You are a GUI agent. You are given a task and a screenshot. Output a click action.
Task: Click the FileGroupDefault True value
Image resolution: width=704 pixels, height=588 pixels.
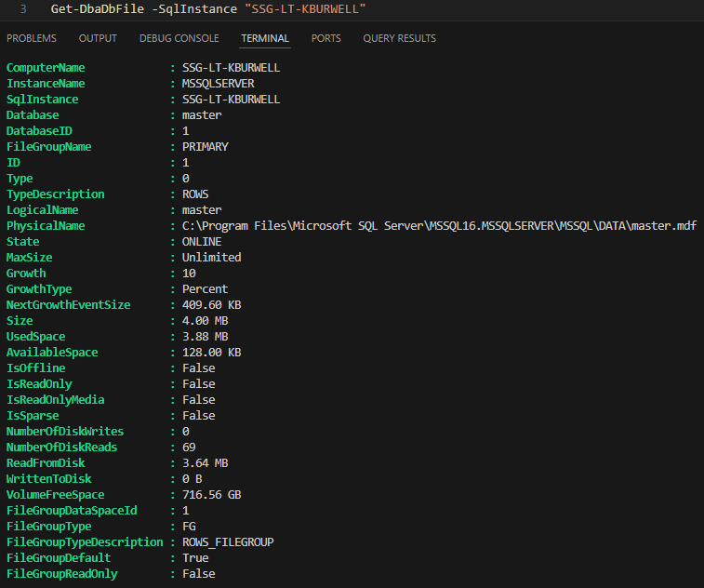(x=195, y=558)
